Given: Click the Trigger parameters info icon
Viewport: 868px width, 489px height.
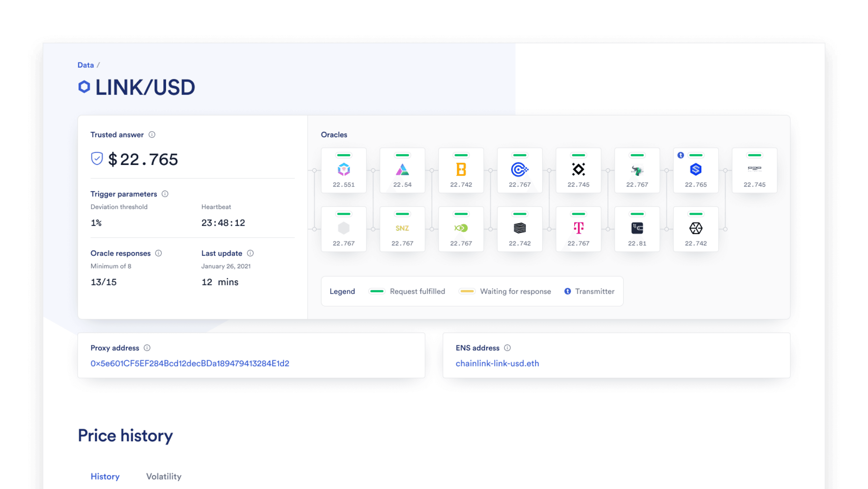Looking at the screenshot, I should coord(165,194).
